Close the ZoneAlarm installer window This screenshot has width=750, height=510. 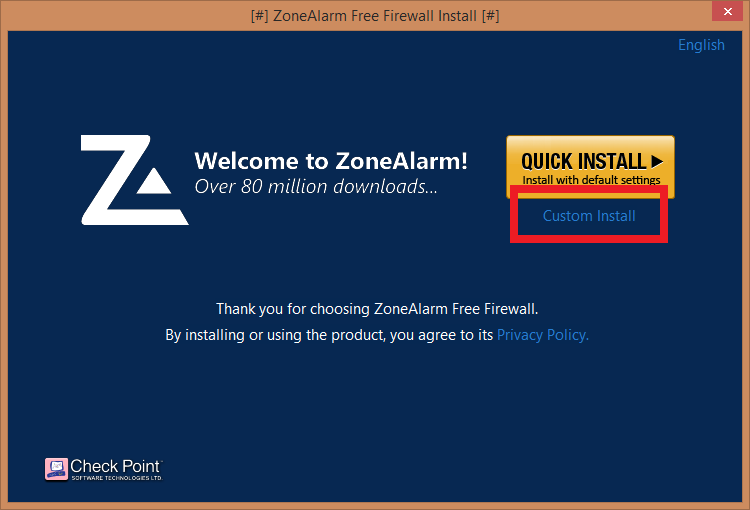coord(727,11)
